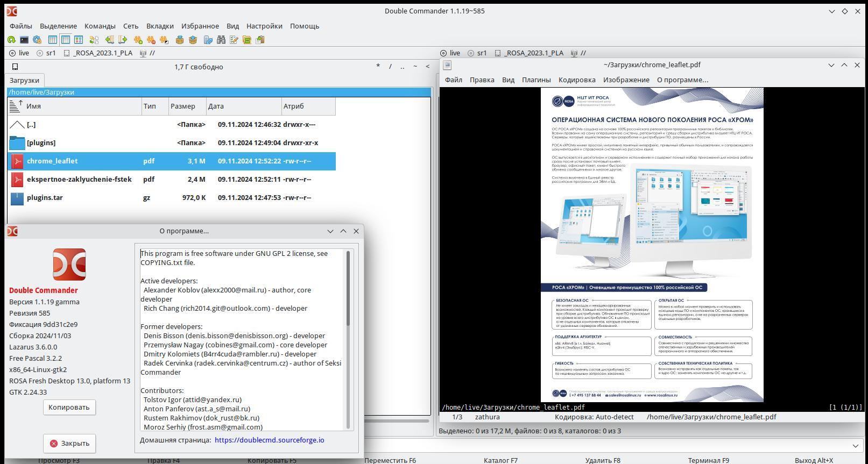868x464 pixels.
Task: Sort file list by Размер column
Action: (x=188, y=106)
